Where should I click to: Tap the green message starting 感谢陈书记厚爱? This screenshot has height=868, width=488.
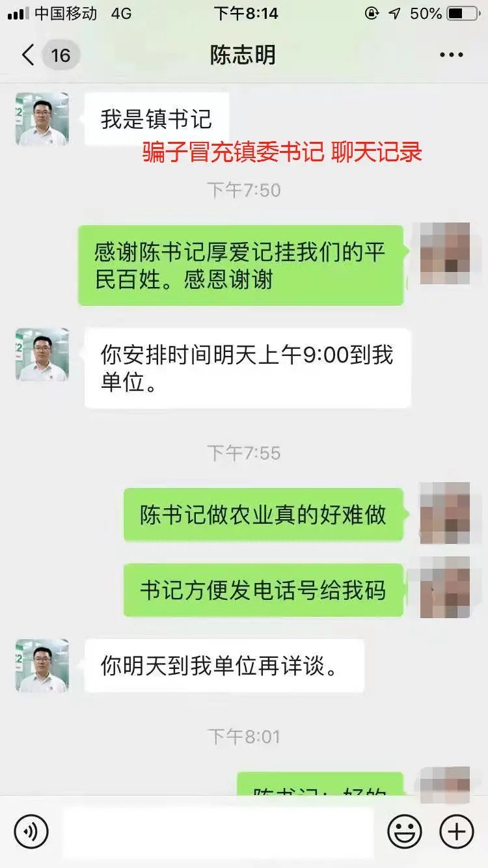tap(241, 265)
